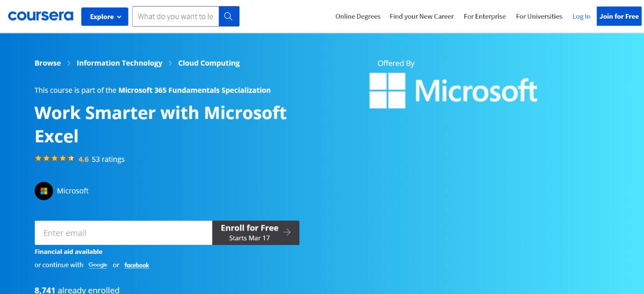Click Enroll for Free button

coord(256,233)
